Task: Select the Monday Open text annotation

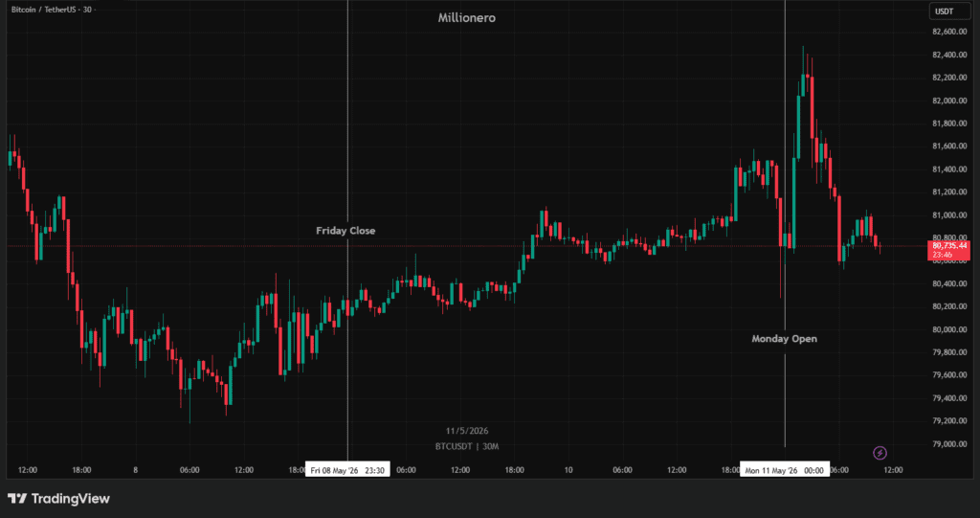Action: pos(784,338)
